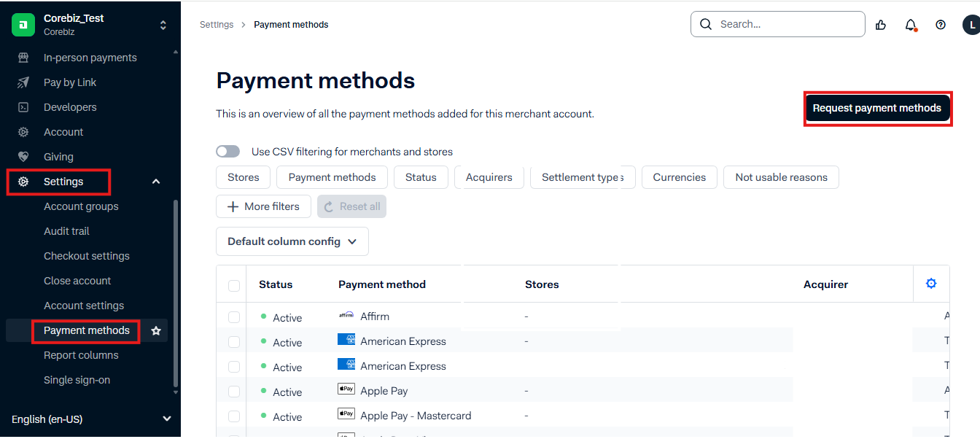Open In-person payments menu item
980x439 pixels.
tap(90, 58)
